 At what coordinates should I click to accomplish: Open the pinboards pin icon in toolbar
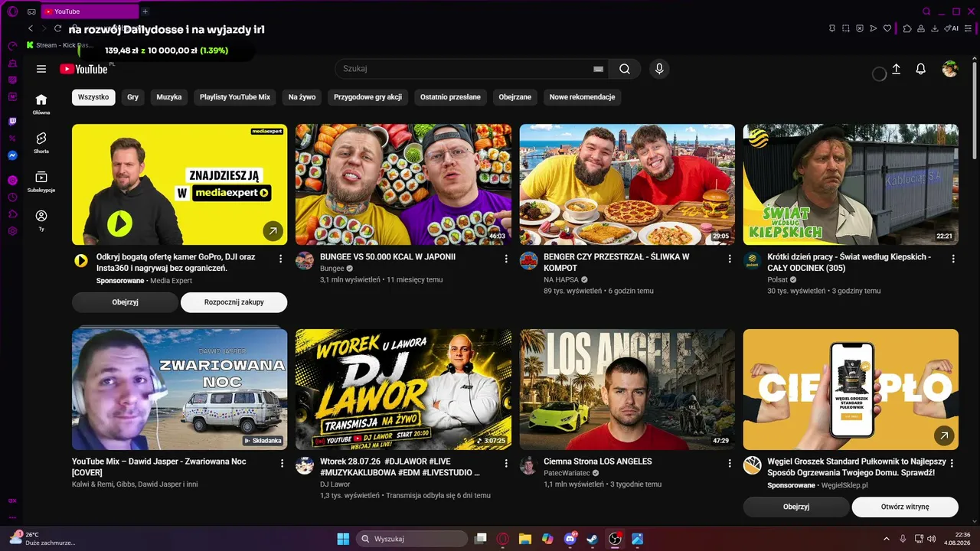tap(832, 28)
